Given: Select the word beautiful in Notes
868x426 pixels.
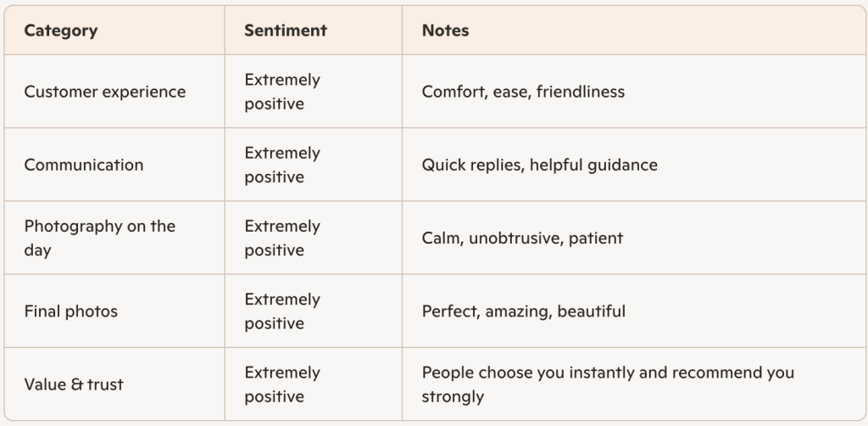Looking at the screenshot, I should pyautogui.click(x=591, y=311).
